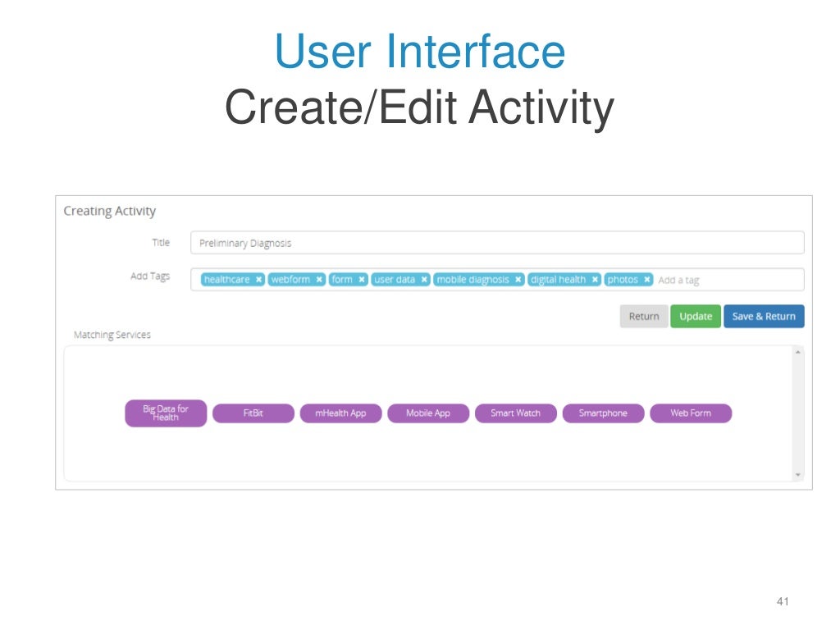
Task: Remove the photos tag
Action: tap(646, 280)
